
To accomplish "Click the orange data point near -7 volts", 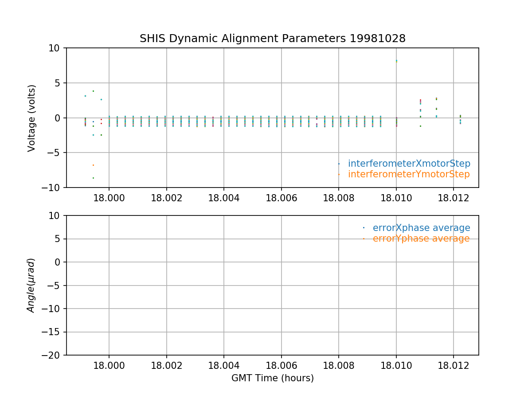I will [93, 165].
